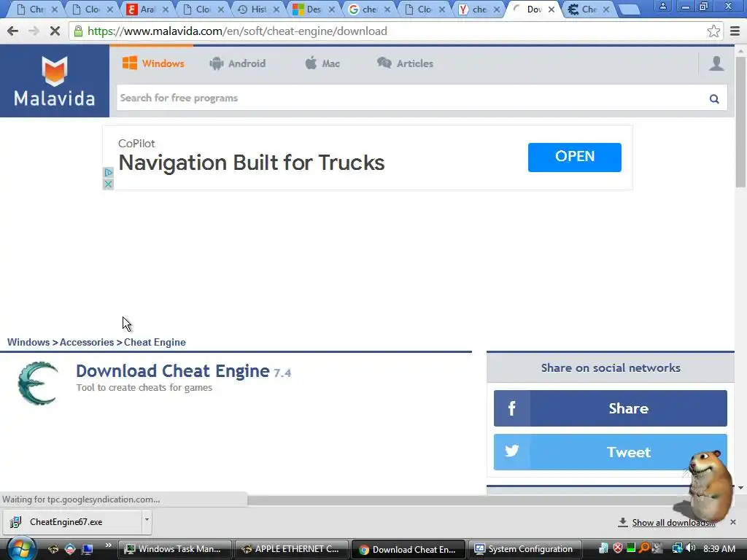The width and height of the screenshot is (747, 560).
Task: Open the Chrome menu
Action: click(735, 31)
